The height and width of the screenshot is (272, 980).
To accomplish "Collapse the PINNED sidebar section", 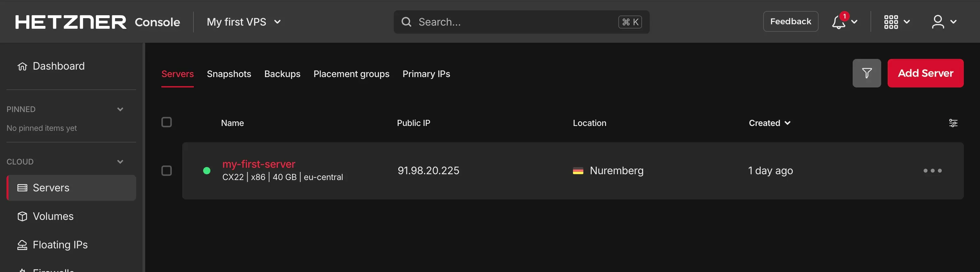I will [120, 109].
